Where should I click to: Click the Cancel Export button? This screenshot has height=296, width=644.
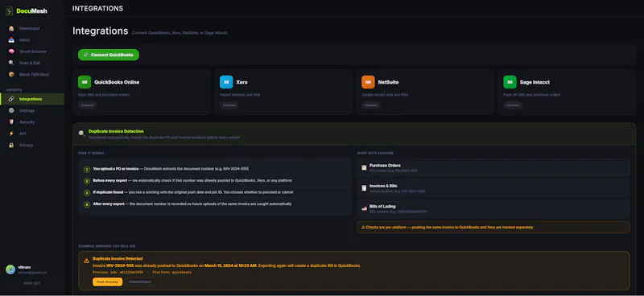140,282
